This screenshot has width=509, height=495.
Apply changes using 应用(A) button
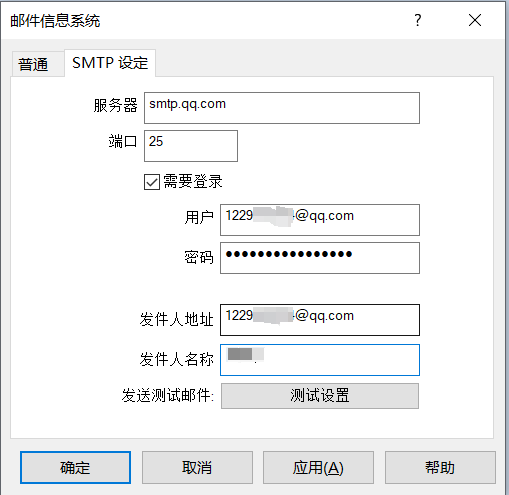(x=318, y=467)
